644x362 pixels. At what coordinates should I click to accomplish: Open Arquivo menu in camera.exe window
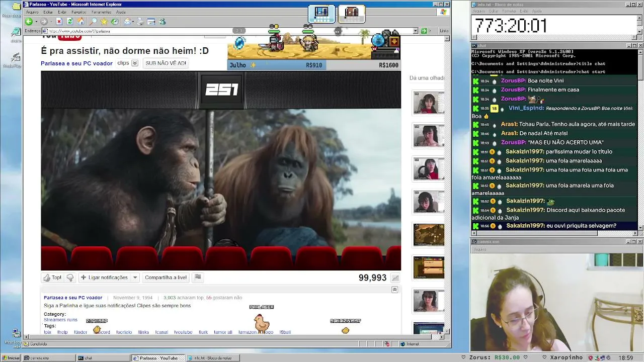479,249
